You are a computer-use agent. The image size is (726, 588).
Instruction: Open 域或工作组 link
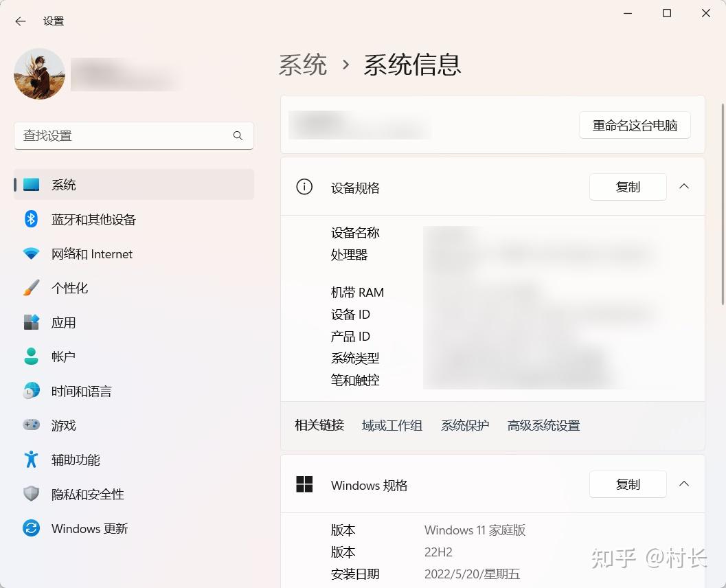[392, 425]
